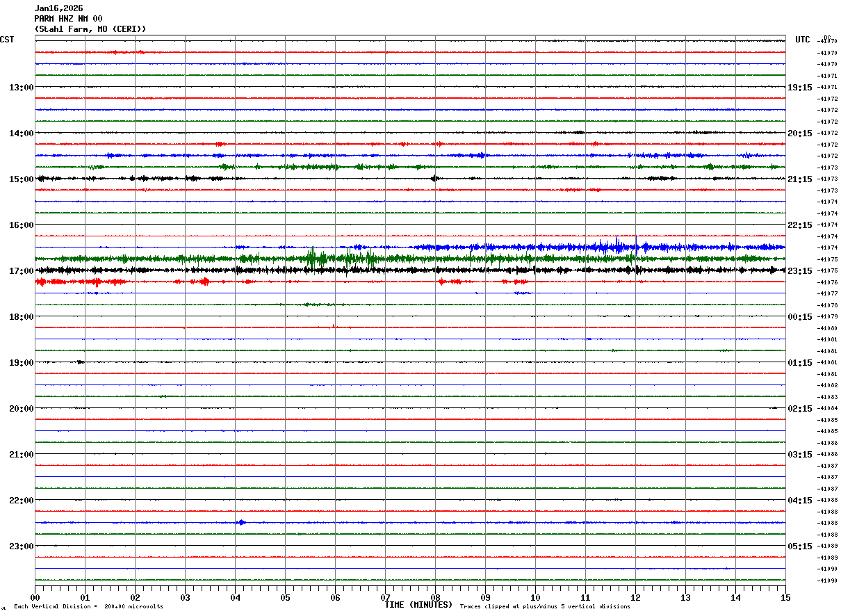Click minute tick label 14 on time axis

click(735, 598)
